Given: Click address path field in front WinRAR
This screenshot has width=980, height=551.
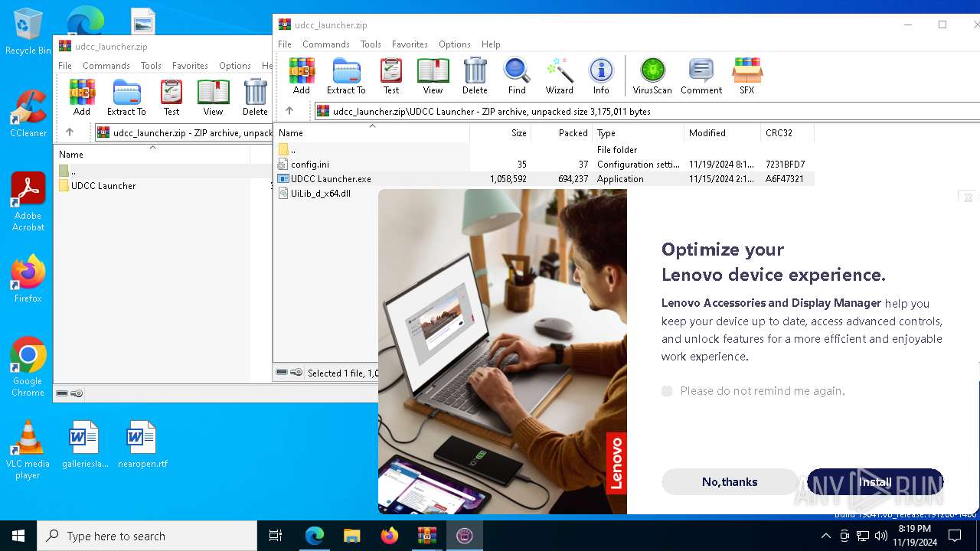Looking at the screenshot, I should tap(647, 111).
